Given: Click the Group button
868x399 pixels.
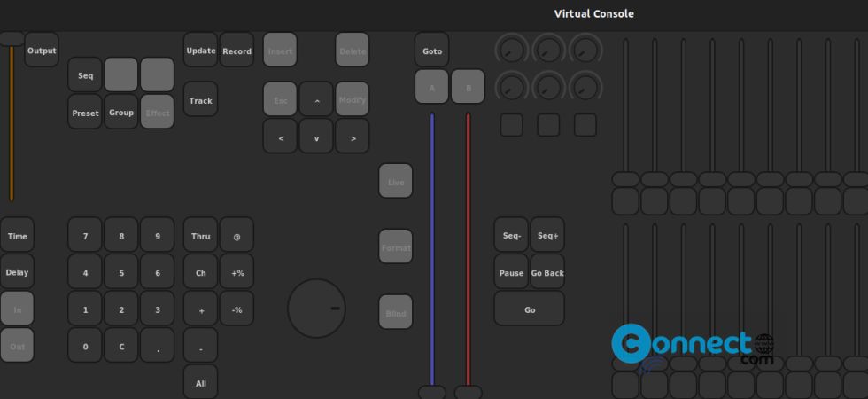Looking at the screenshot, I should coord(121,112).
